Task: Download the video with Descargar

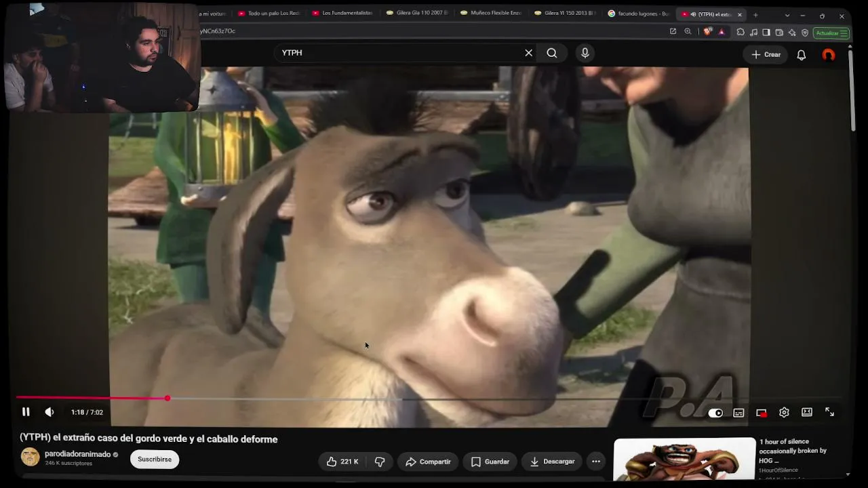Action: [x=552, y=462]
